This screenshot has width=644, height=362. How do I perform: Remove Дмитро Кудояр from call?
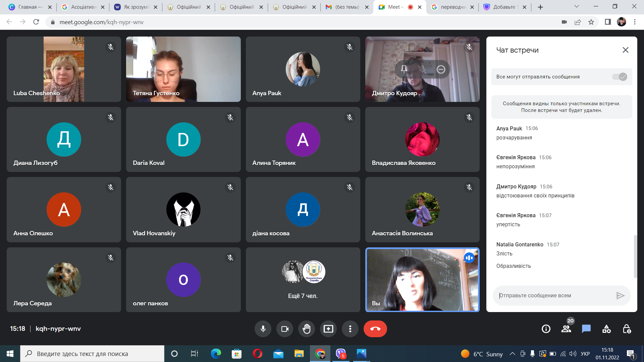pos(441,69)
